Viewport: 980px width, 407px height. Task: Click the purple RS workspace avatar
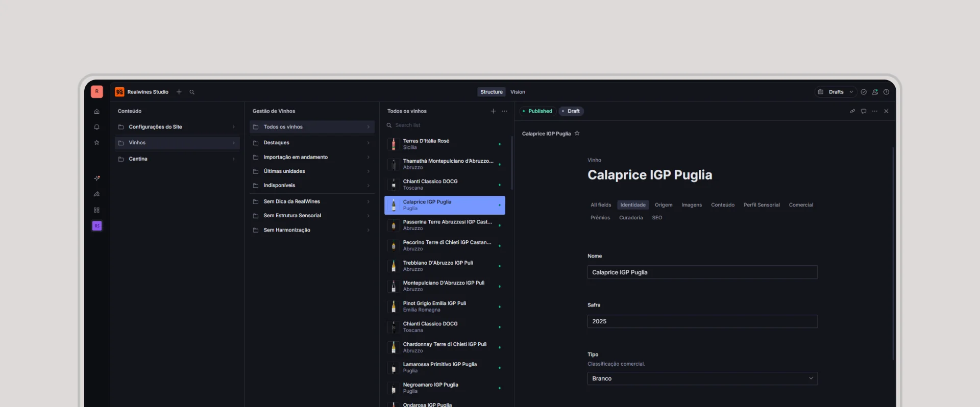pyautogui.click(x=97, y=226)
